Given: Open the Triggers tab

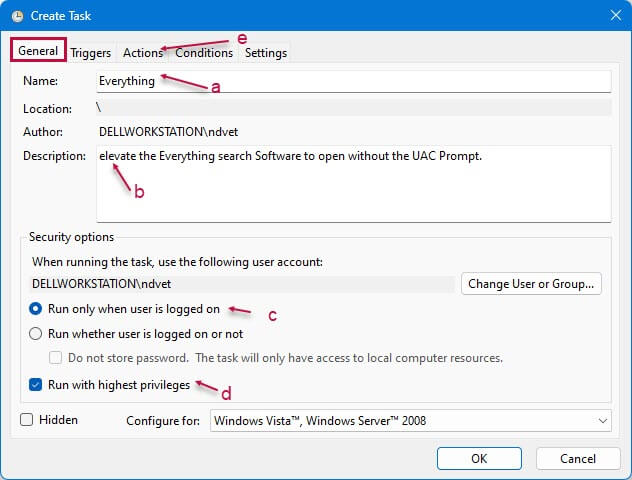Looking at the screenshot, I should (x=91, y=53).
